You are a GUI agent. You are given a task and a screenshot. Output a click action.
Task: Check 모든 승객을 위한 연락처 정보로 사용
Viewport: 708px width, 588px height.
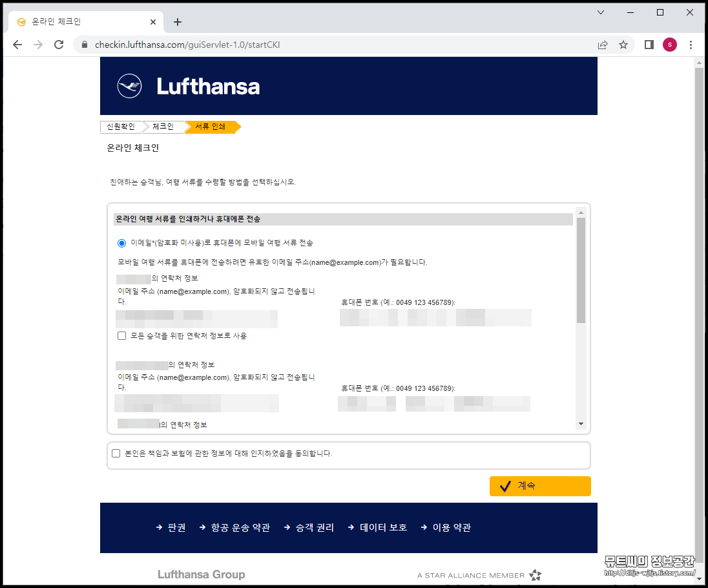(x=121, y=335)
